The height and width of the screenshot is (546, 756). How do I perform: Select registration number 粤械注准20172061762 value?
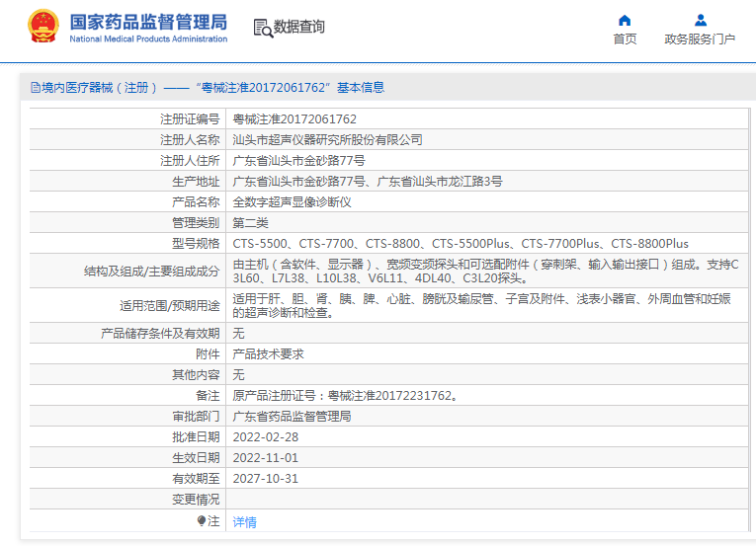[x=294, y=119]
